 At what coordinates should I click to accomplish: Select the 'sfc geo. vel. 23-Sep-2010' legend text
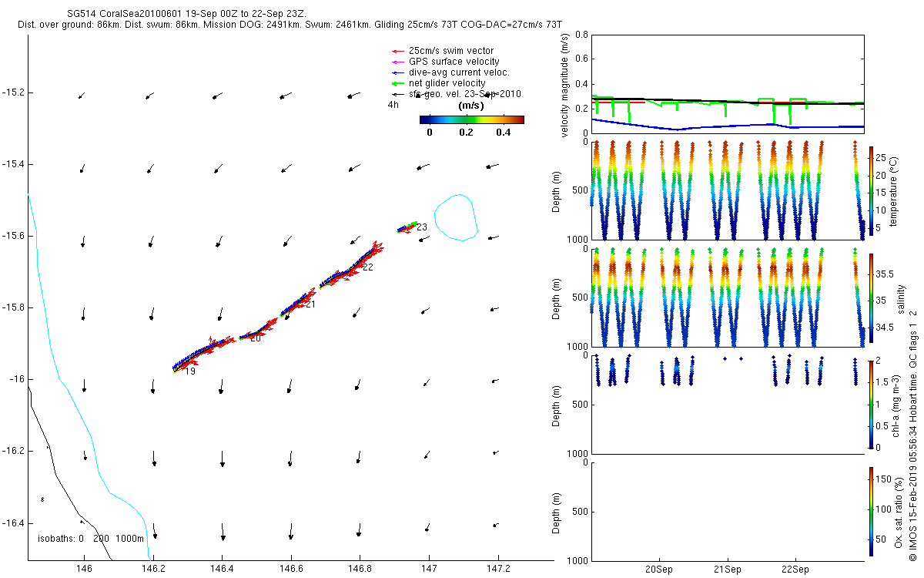pos(465,94)
